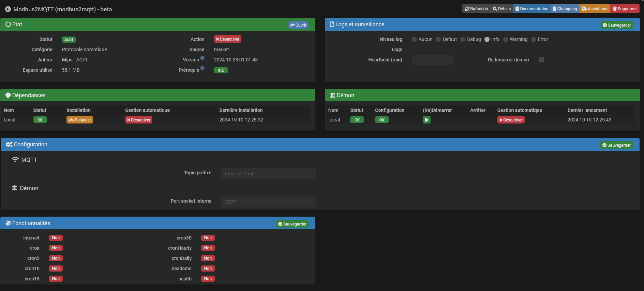The image size is (644, 291).
Task: Click the Dépendances panel gear icon
Action: click(8, 95)
